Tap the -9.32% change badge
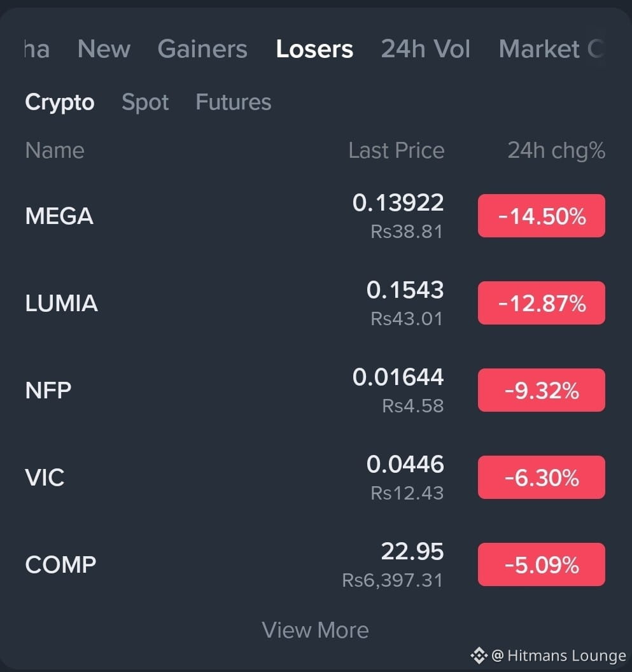Viewport: 632px width, 672px height. pos(542,390)
